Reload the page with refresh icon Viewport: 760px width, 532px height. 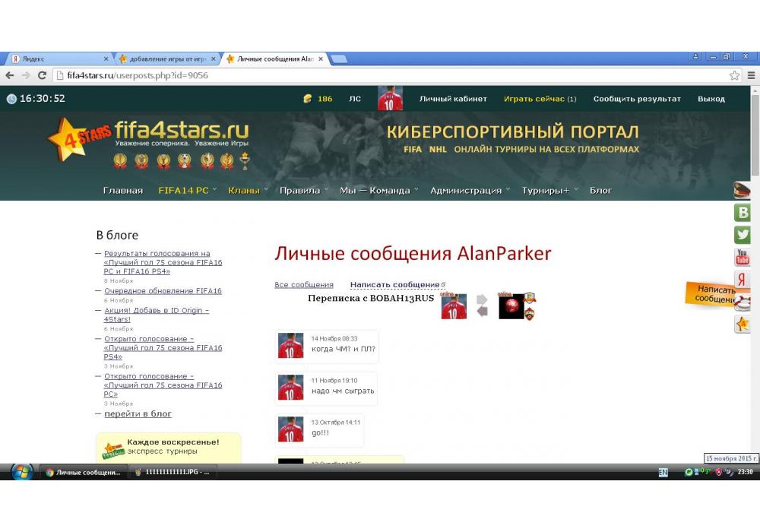(x=42, y=75)
